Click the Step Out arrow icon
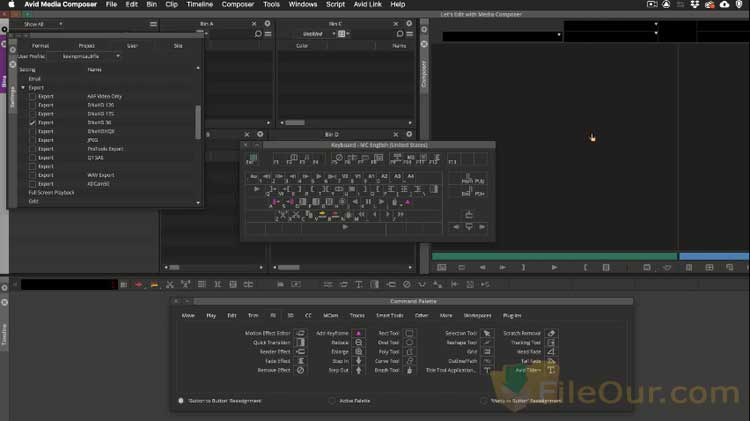Screen dimensions: 750x421 (358, 370)
